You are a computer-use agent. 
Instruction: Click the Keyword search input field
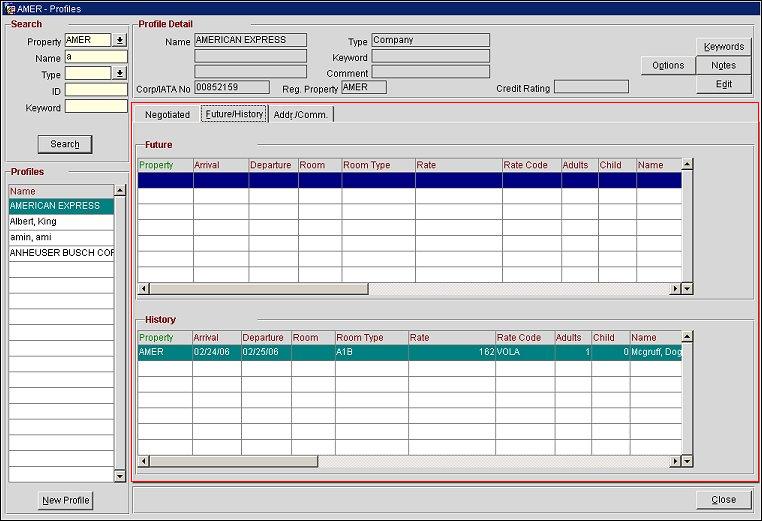96,107
